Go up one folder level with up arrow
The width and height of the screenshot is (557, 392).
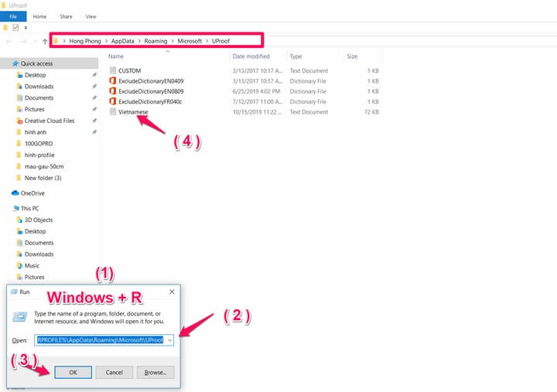click(45, 41)
